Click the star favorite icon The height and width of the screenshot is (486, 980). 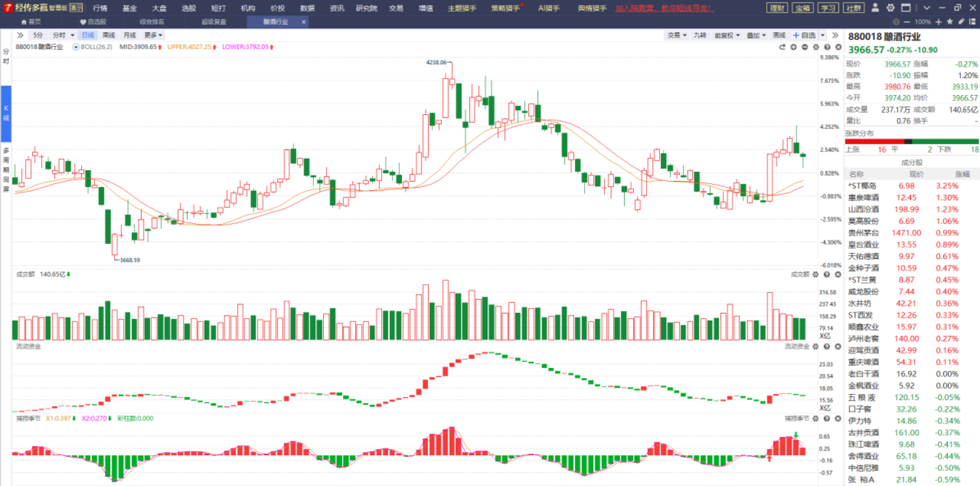pos(949,22)
